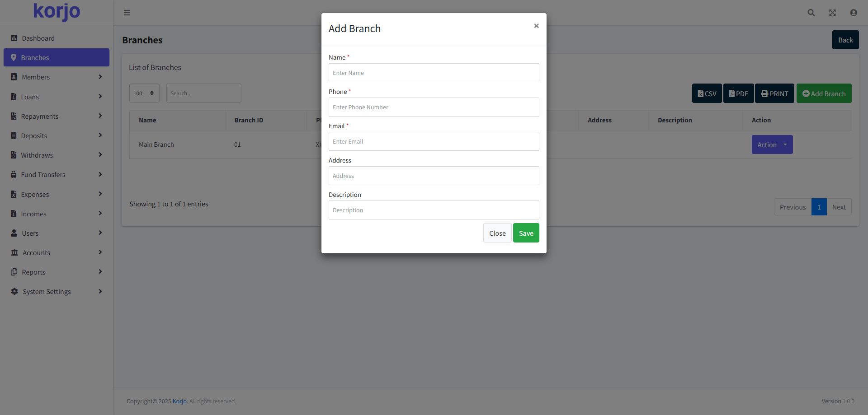Image resolution: width=868 pixels, height=415 pixels.
Task: Export branches using the CSV button
Action: click(707, 94)
